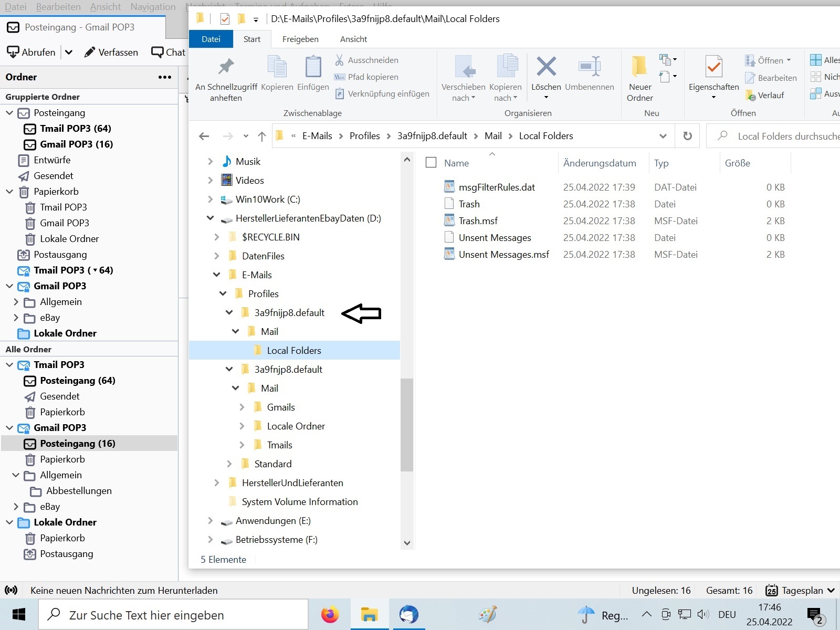Click Neuer Ordner icon in ribbon
The image size is (840, 630).
coord(639,67)
